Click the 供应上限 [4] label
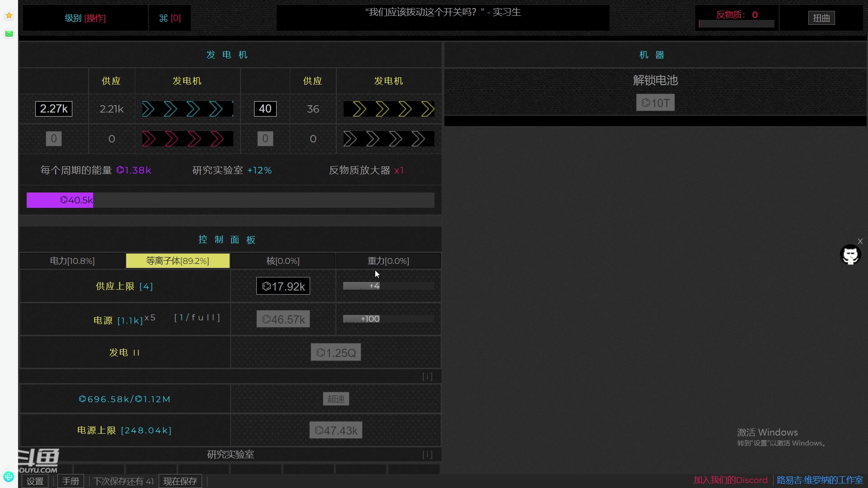The image size is (868, 488). tap(124, 286)
